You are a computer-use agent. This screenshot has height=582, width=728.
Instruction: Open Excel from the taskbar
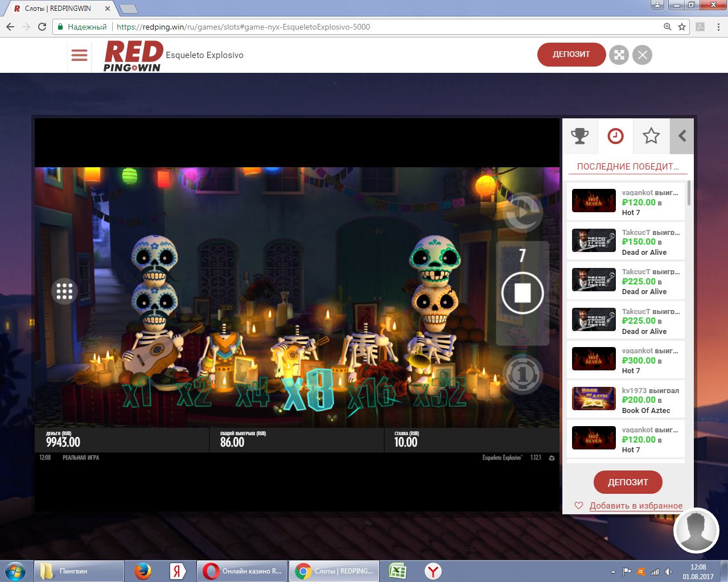[x=397, y=571]
